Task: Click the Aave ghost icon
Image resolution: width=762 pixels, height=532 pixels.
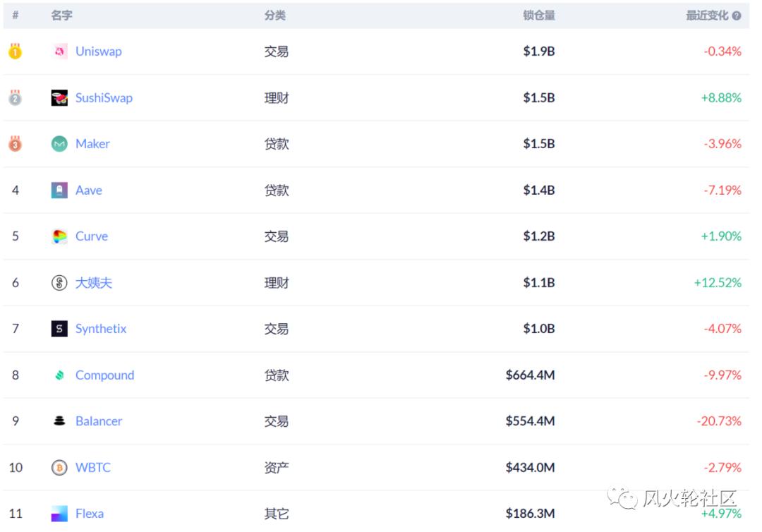Action: point(59,191)
